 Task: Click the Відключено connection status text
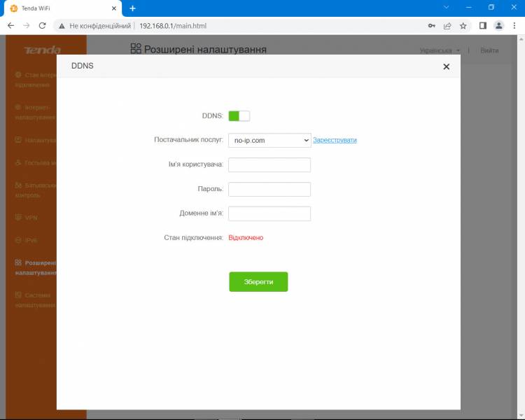[x=246, y=238]
